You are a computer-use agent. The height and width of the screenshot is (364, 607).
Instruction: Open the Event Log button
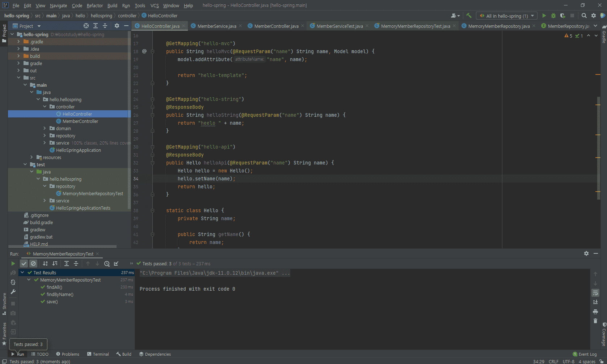pyautogui.click(x=585, y=354)
